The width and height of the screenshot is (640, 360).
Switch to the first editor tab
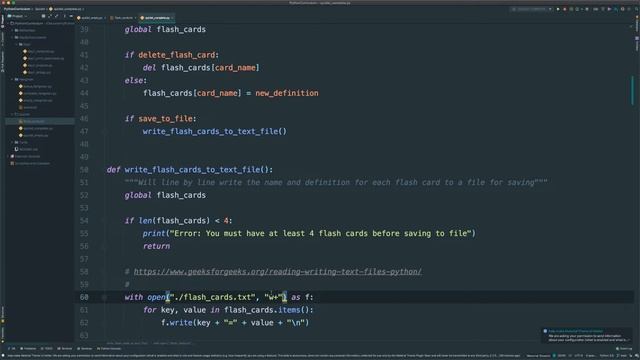tap(90, 18)
